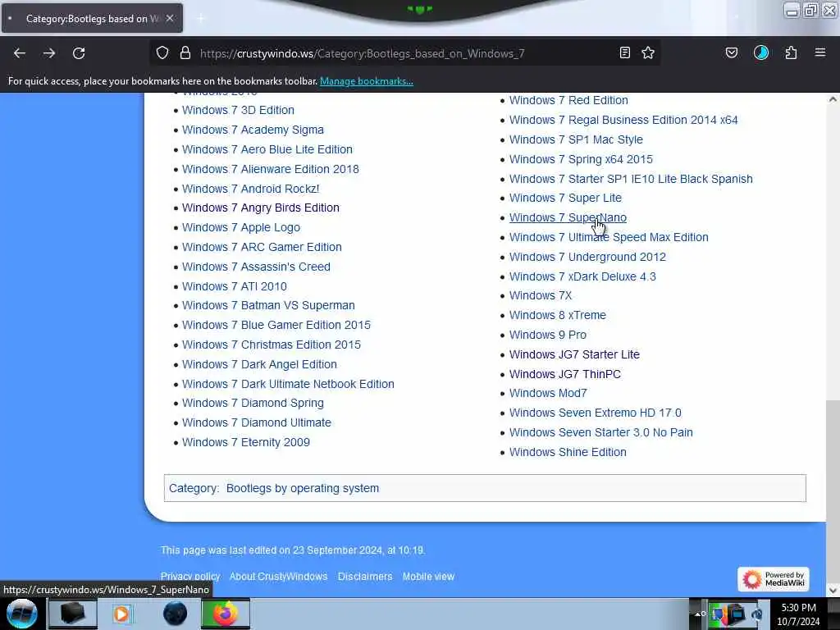Open Windows 7 Dark Angel Edition

point(259,365)
